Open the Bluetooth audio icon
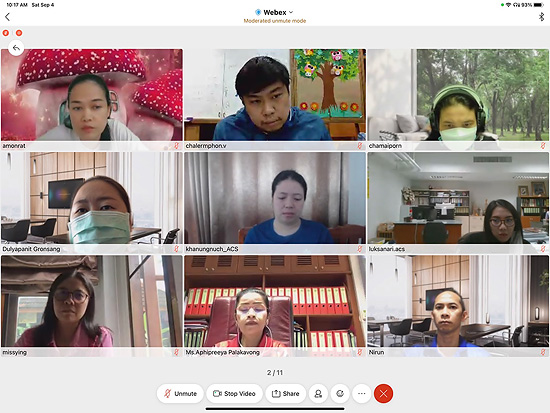This screenshot has height=413, width=550. [x=541, y=16]
